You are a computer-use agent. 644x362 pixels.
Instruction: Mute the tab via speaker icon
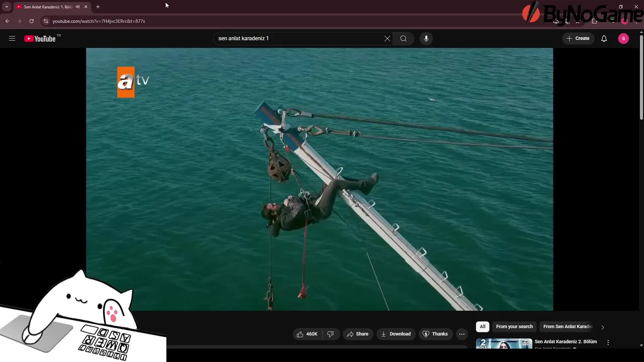pyautogui.click(x=77, y=7)
